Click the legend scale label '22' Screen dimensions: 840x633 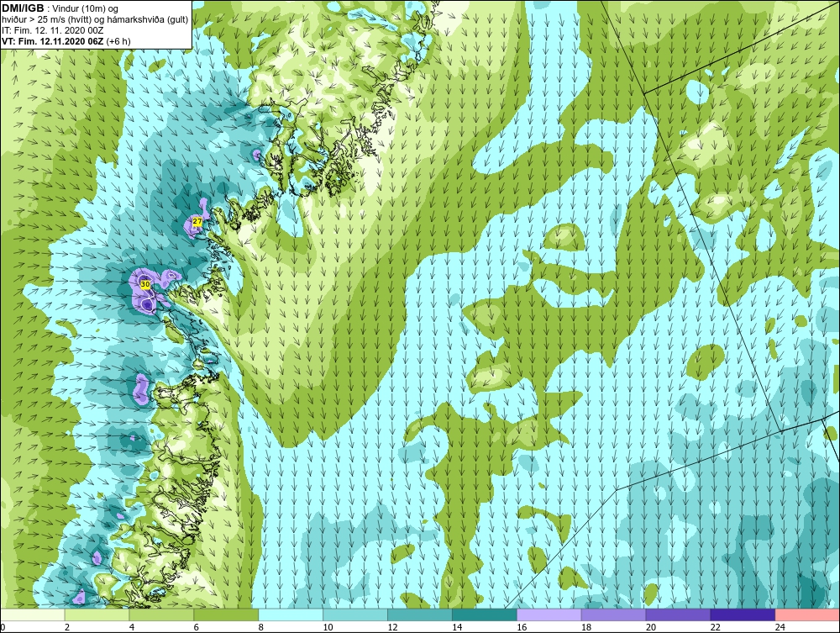point(715,627)
